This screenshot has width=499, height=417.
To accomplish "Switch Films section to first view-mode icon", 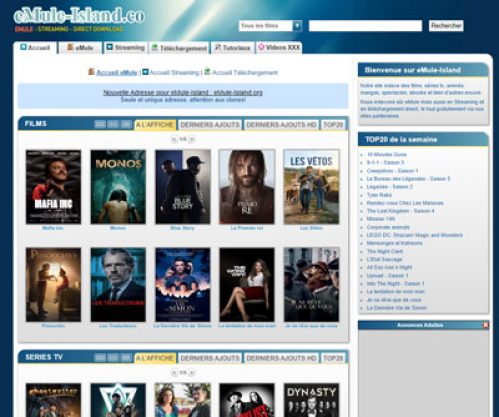I will [100, 124].
